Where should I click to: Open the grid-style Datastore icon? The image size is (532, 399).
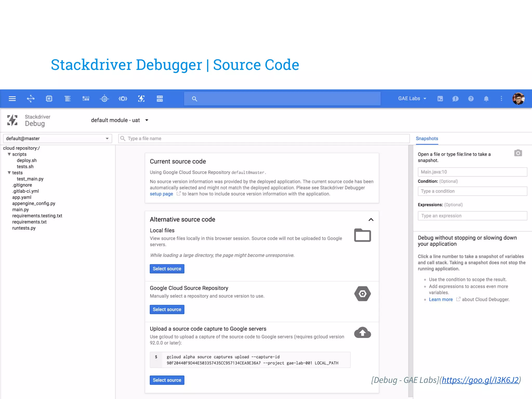click(x=86, y=99)
